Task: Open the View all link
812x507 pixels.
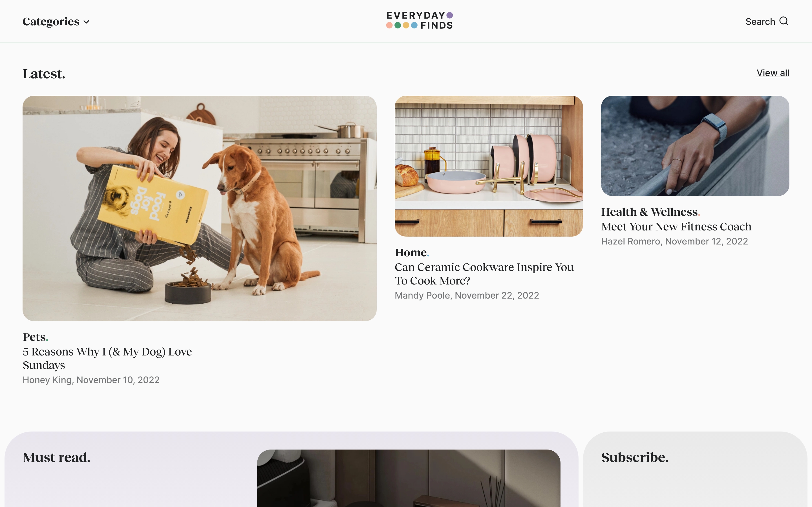Action: (x=773, y=73)
